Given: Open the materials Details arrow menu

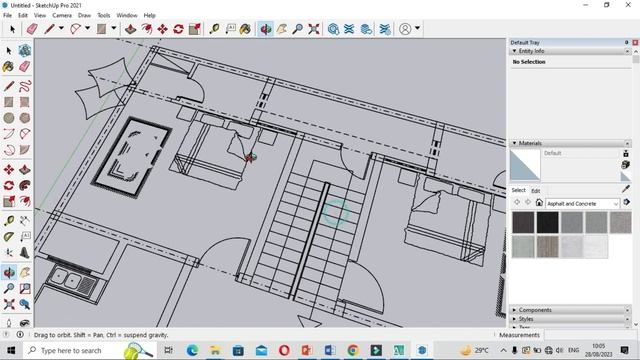Looking at the screenshot, I should pyautogui.click(x=626, y=202).
